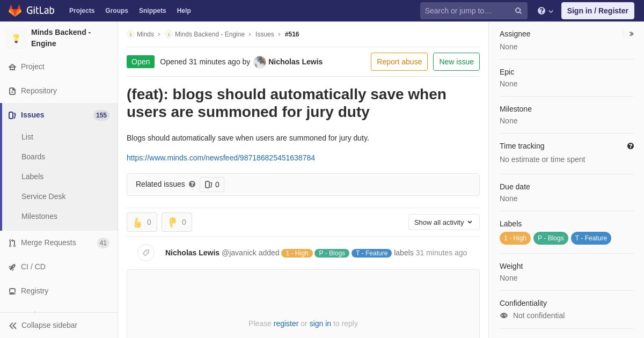Click the Time tracking help icon
The image size is (644, 338).
click(631, 146)
